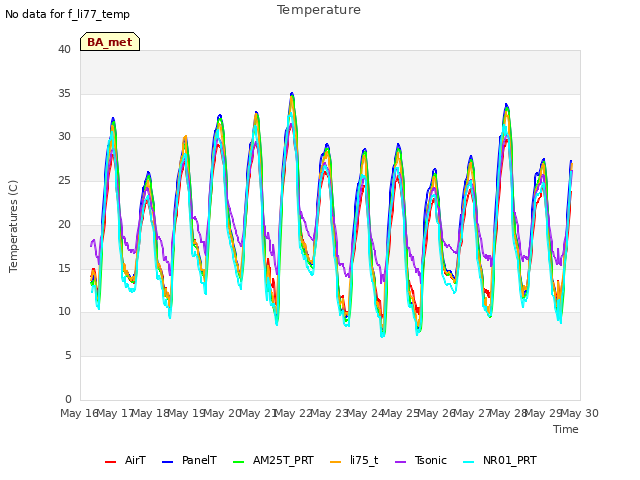Click the May 18 tick label

point(151,413)
